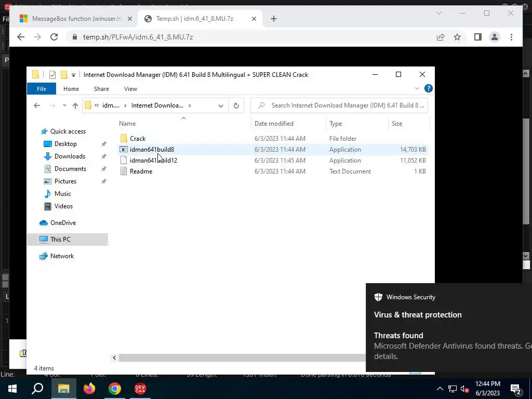Open Explorer help question mark

pos(428,88)
